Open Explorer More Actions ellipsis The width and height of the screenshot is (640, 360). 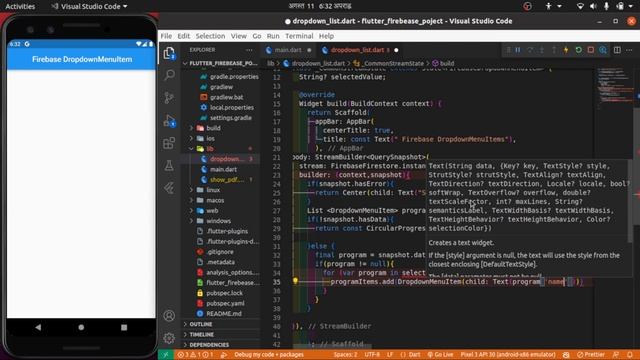coord(249,50)
